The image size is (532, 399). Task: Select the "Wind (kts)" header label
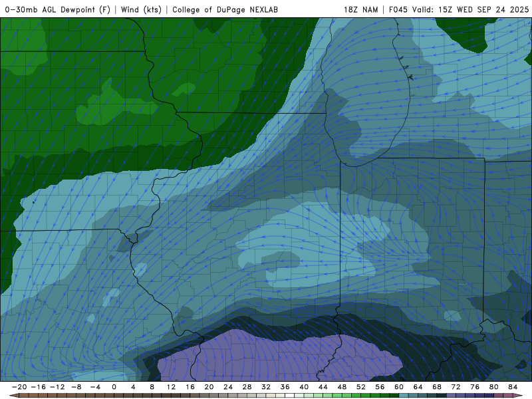tap(141, 10)
